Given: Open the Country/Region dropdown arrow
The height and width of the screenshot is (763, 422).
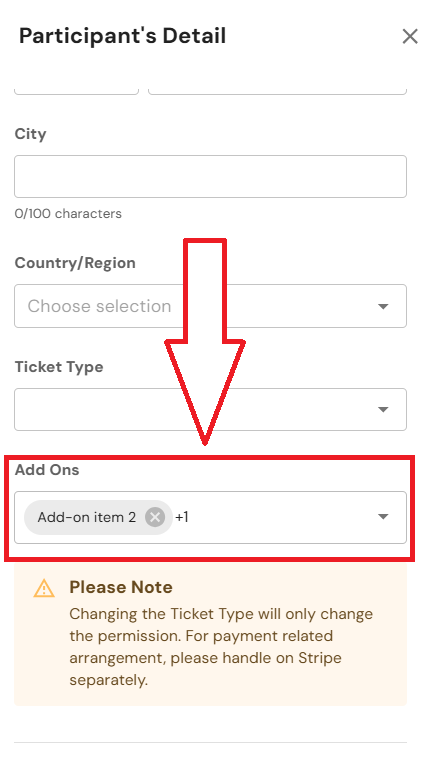Looking at the screenshot, I should [x=383, y=306].
